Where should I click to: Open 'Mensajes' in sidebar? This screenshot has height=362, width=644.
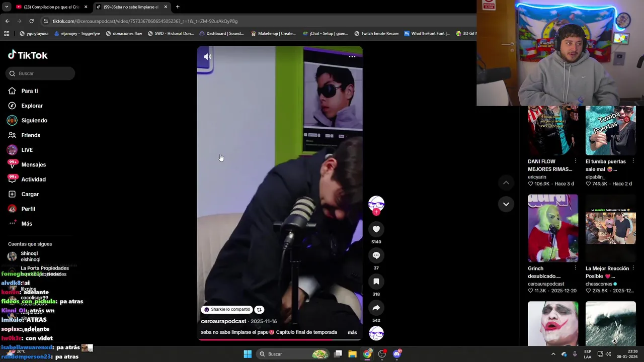tap(33, 165)
